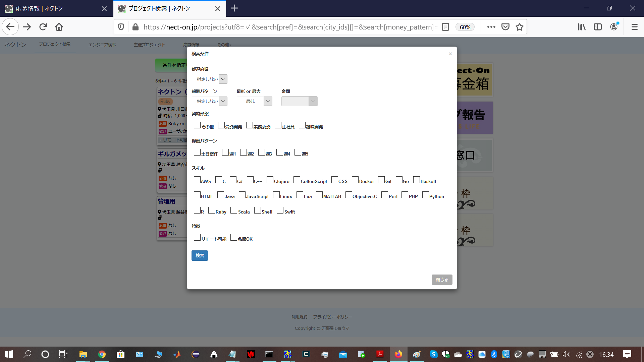Bookmark this page with the star icon
Image resolution: width=644 pixels, height=362 pixels.
[x=520, y=27]
